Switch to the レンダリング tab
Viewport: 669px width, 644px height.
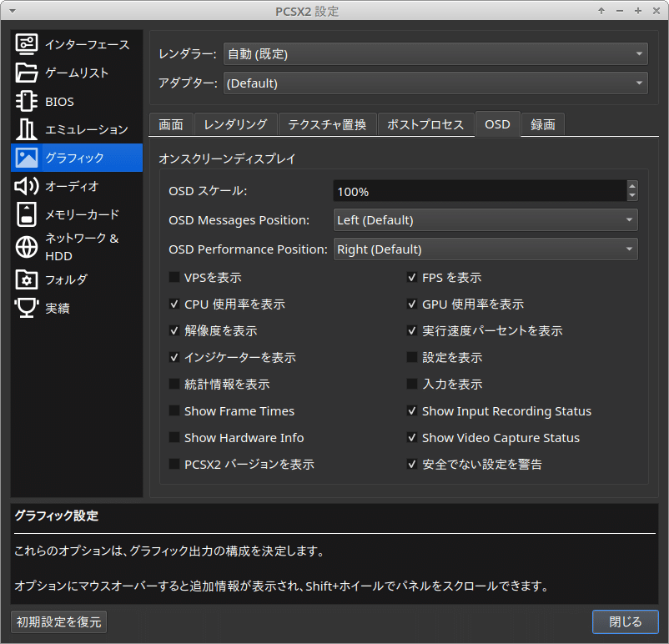pos(235,124)
